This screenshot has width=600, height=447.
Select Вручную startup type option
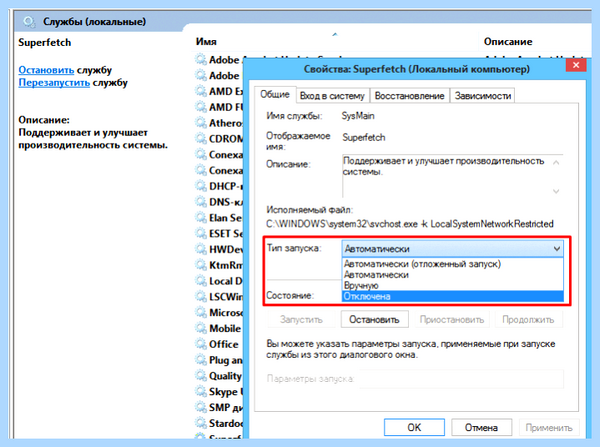453,285
